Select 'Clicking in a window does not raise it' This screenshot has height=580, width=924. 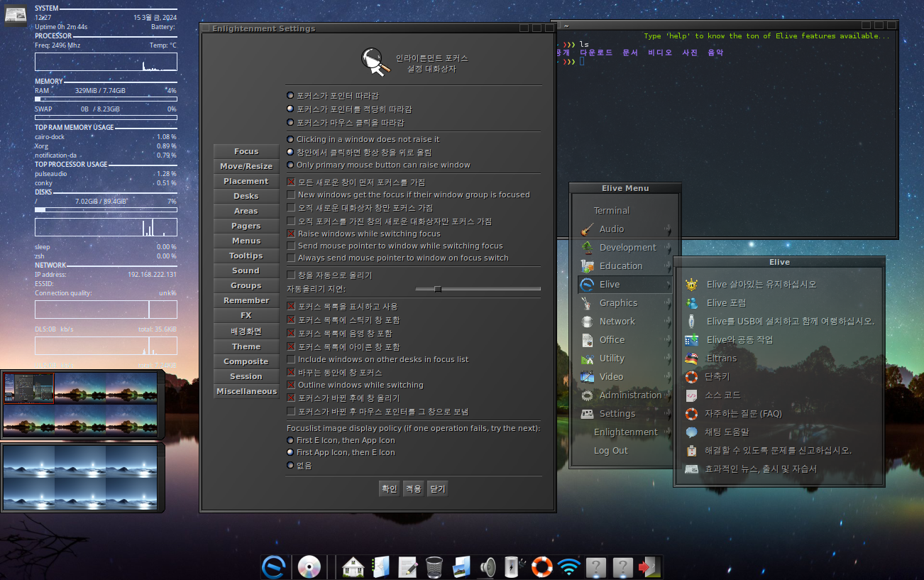tap(290, 139)
